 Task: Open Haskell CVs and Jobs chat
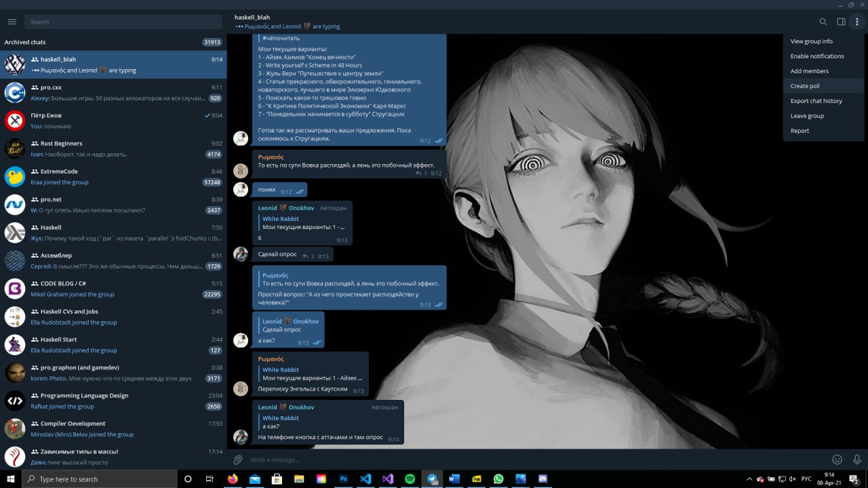[x=113, y=317]
